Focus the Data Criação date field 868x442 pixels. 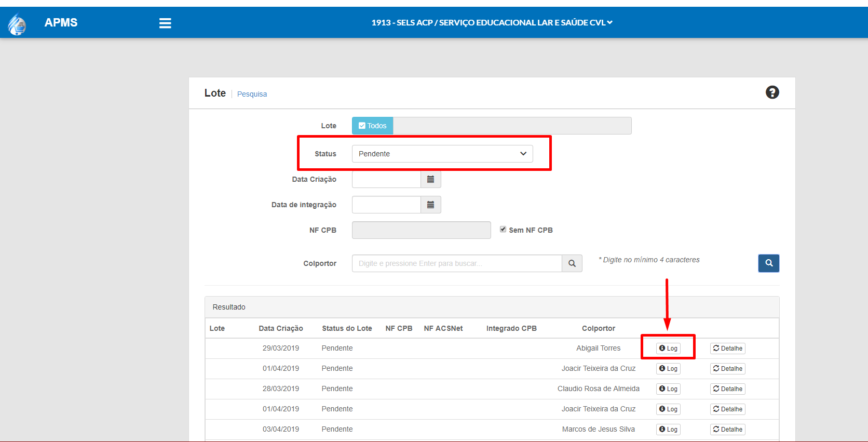[386, 179]
